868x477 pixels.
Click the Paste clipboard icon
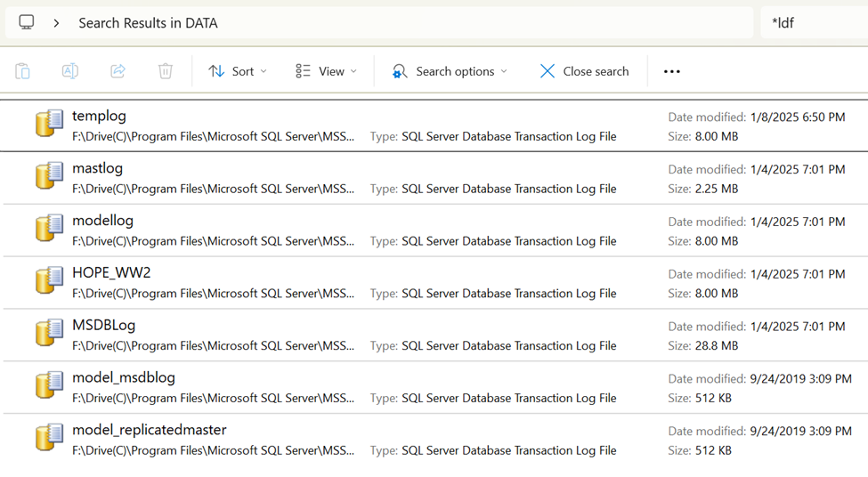click(22, 71)
